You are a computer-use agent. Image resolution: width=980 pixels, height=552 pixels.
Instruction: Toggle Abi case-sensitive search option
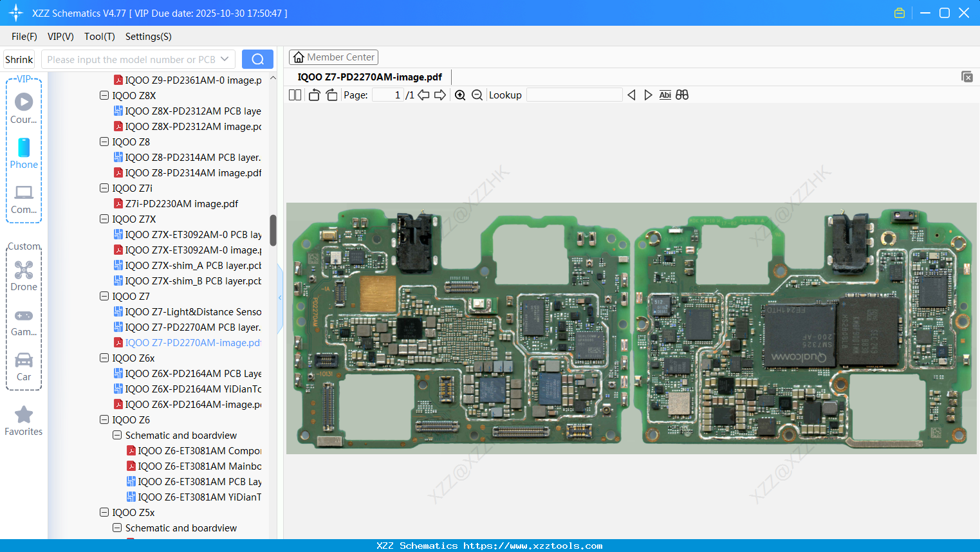[x=665, y=95]
